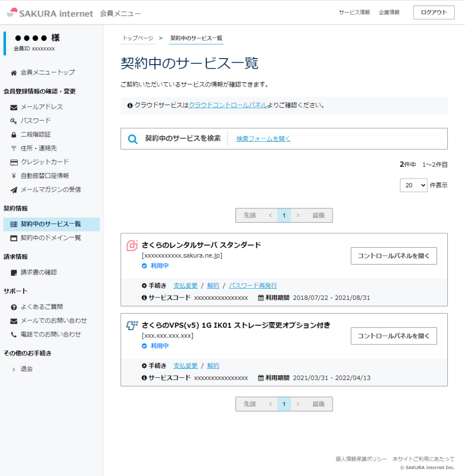Click the さくらのレンタルサーバ スタンダード title
Viewport: 465px width, 476px height.
pos(202,245)
